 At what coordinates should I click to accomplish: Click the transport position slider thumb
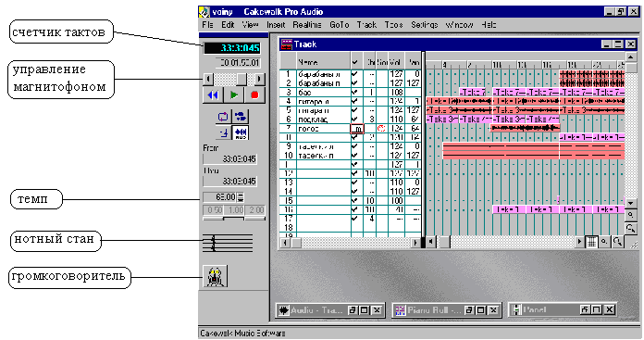click(x=241, y=79)
